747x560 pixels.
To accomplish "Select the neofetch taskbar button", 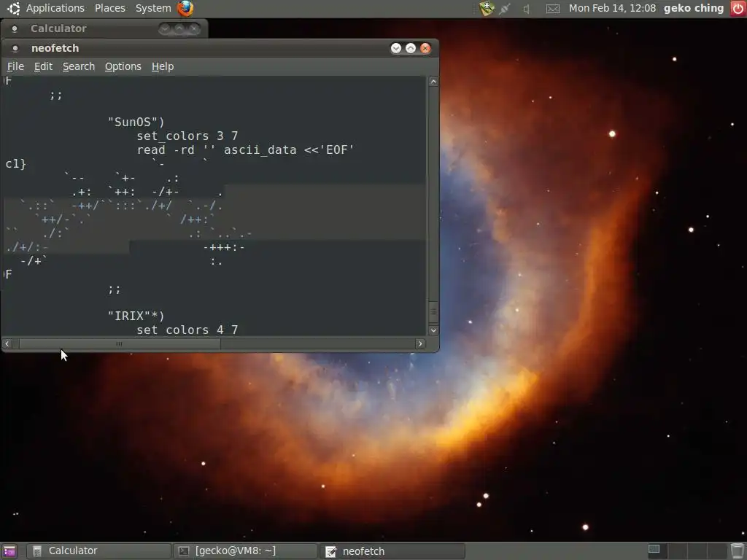I will 392,551.
